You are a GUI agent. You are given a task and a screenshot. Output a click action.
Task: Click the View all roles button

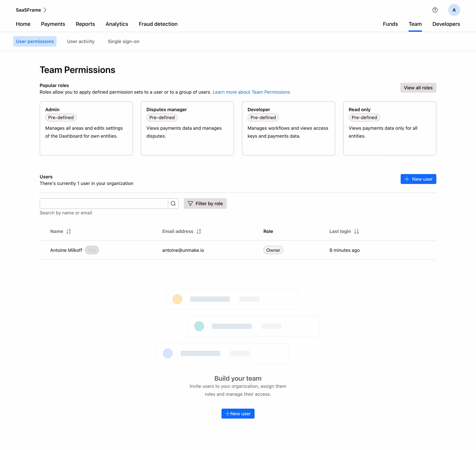coord(418,88)
